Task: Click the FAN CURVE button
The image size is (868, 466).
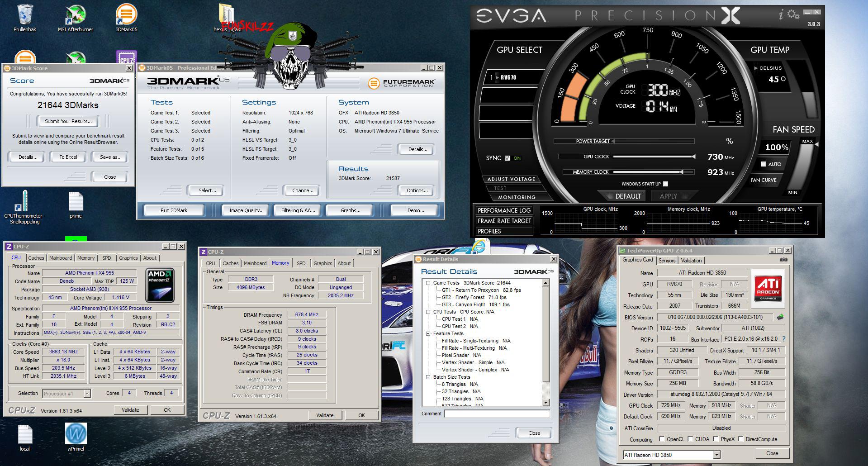Action: coord(764,180)
